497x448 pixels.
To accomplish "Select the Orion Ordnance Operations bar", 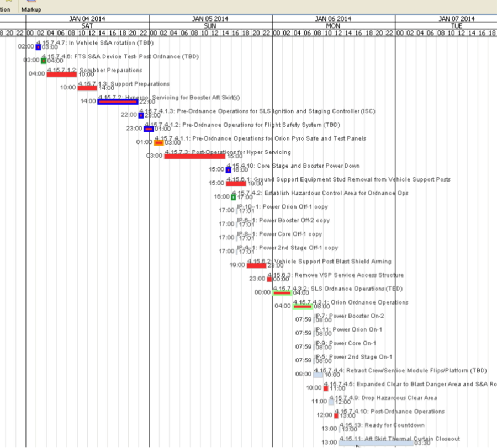I will click(x=303, y=306).
